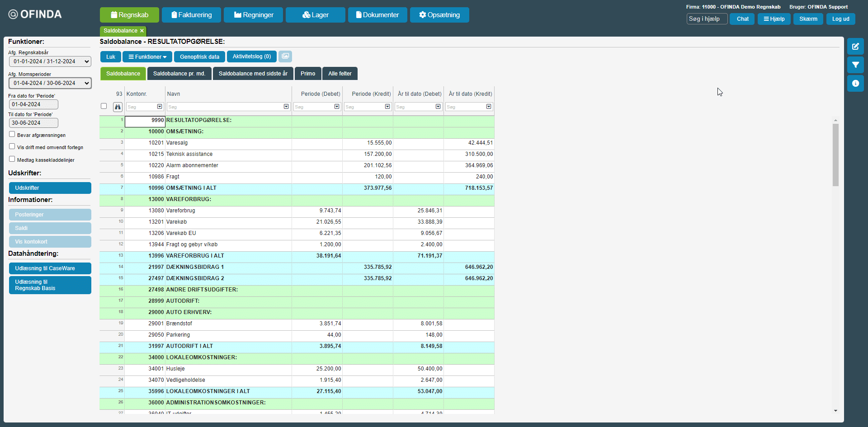Click the OFINDA logo
The width and height of the screenshot is (868, 427).
35,14
